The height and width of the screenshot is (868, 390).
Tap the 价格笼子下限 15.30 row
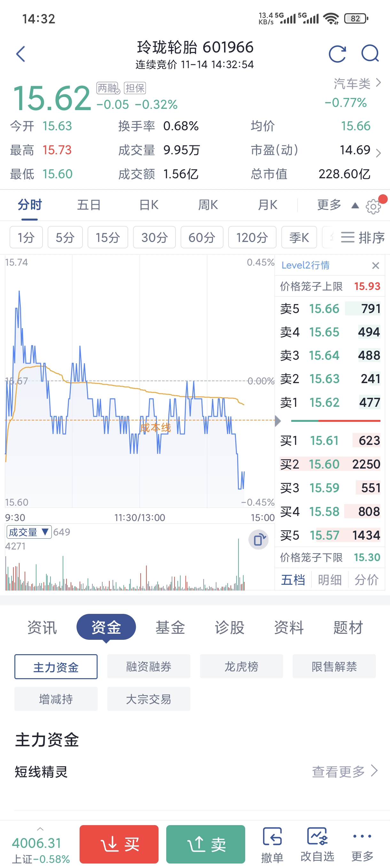click(330, 557)
